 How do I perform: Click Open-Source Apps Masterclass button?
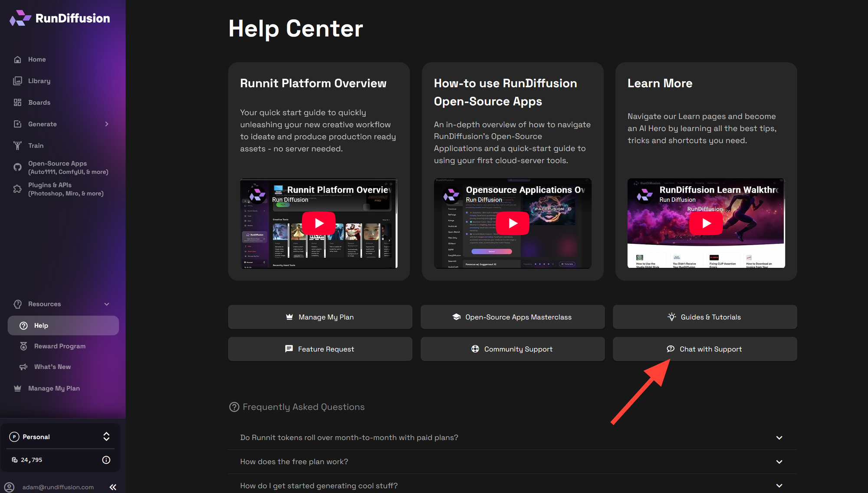pos(513,317)
